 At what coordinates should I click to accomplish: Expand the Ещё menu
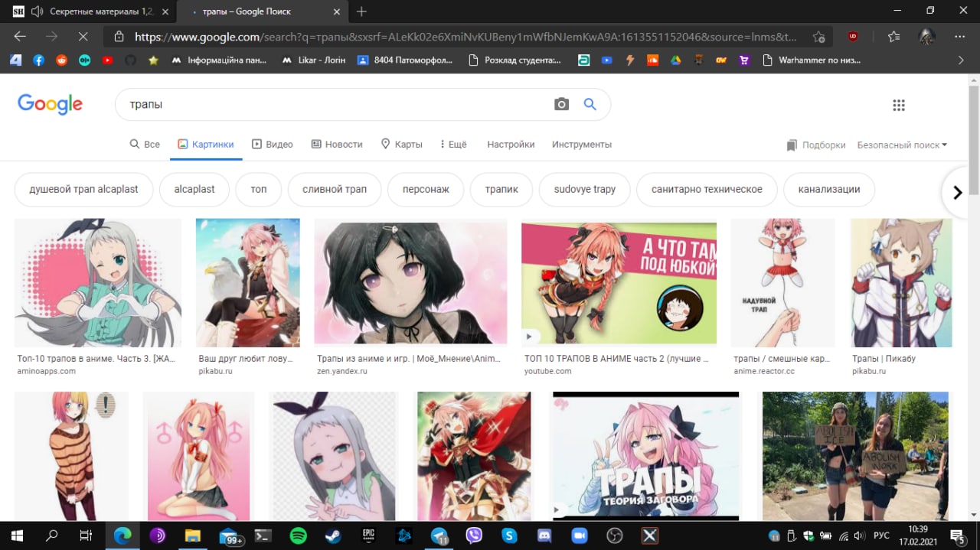point(452,144)
